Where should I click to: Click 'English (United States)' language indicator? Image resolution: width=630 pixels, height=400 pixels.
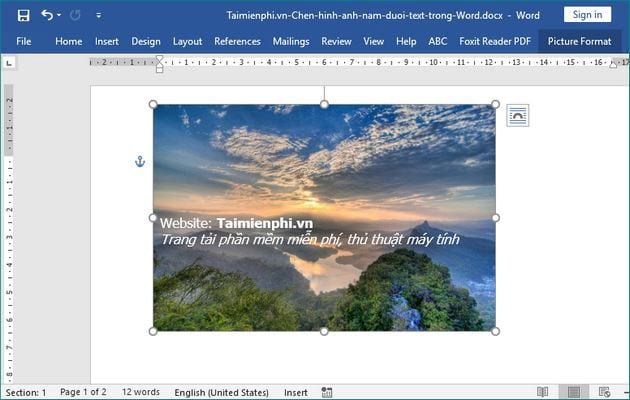(221, 392)
